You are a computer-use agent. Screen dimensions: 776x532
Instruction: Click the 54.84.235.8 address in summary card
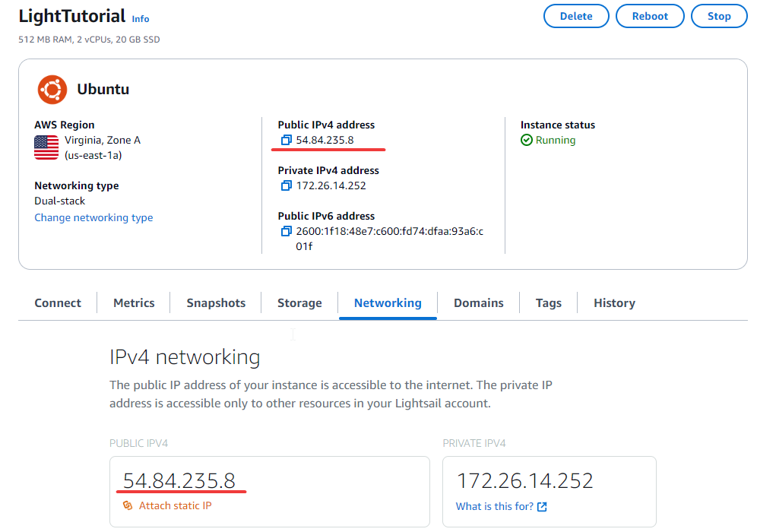click(325, 140)
